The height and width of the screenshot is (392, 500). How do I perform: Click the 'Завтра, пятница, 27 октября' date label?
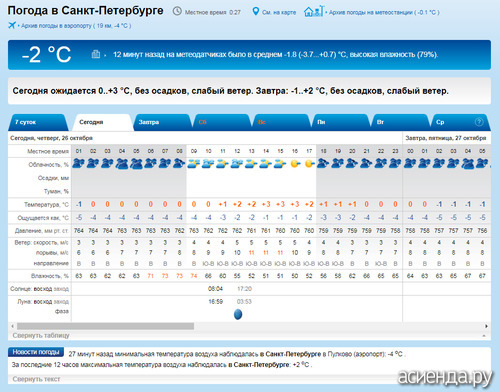(446, 138)
